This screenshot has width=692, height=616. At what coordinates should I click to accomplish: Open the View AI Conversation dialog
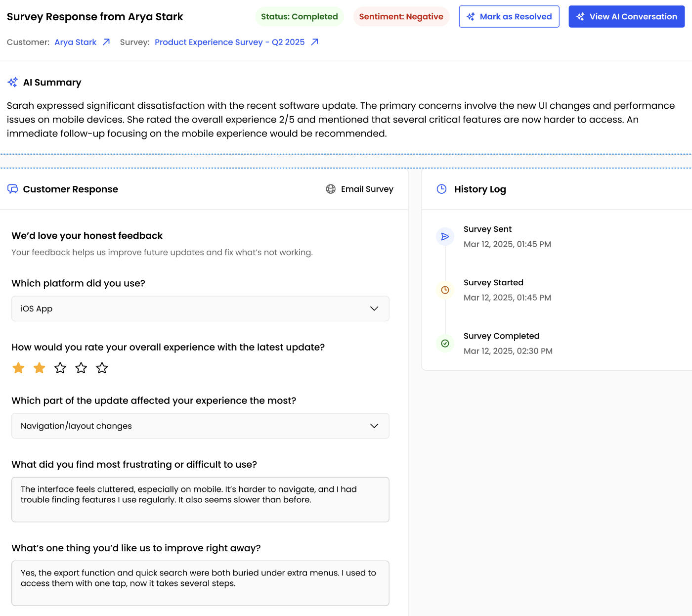626,16
